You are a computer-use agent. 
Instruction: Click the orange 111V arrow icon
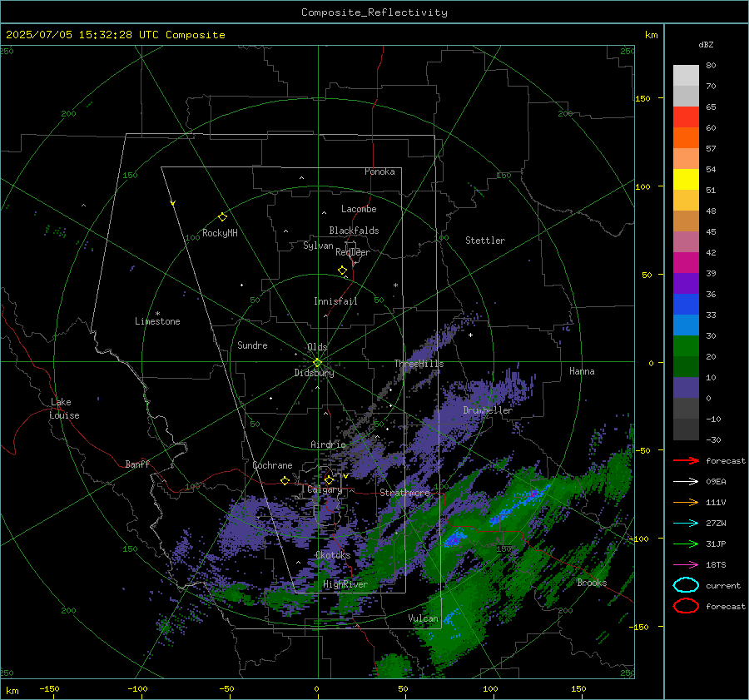686,502
